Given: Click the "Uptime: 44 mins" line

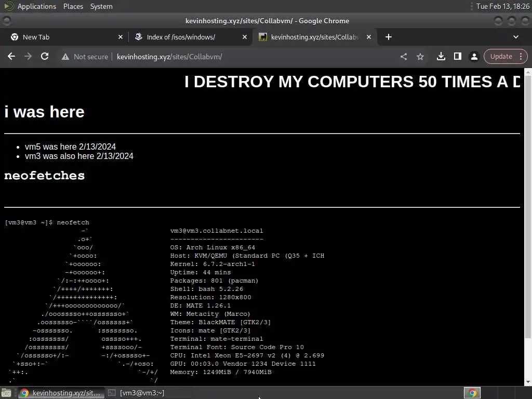Looking at the screenshot, I should coord(200,272).
